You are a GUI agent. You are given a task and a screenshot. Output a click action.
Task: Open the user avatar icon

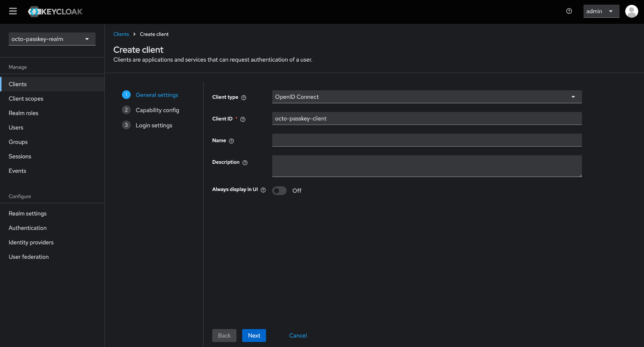tap(631, 11)
